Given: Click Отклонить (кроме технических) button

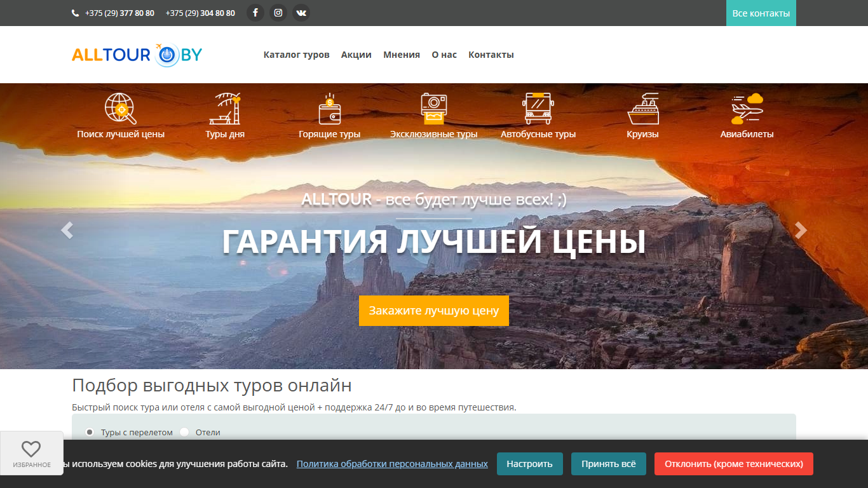Looking at the screenshot, I should click(x=734, y=464).
